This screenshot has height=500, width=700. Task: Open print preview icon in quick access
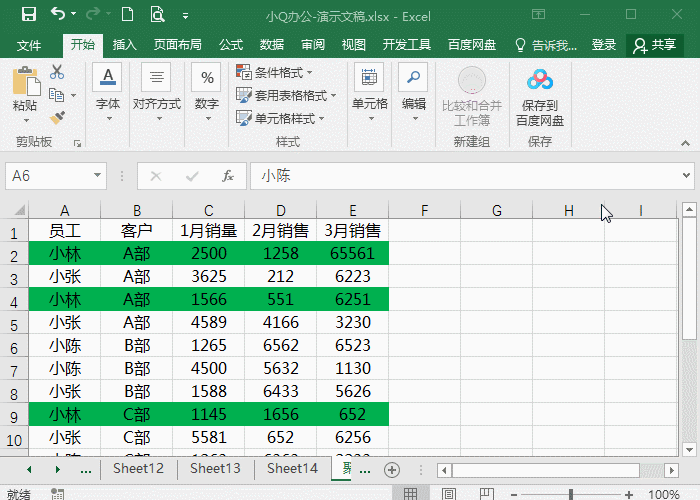click(x=157, y=15)
